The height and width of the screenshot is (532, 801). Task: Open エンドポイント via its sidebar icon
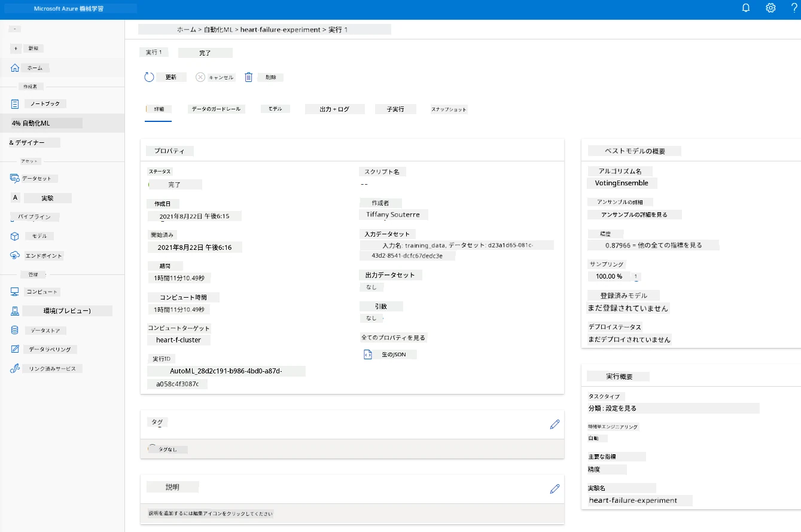(x=15, y=255)
